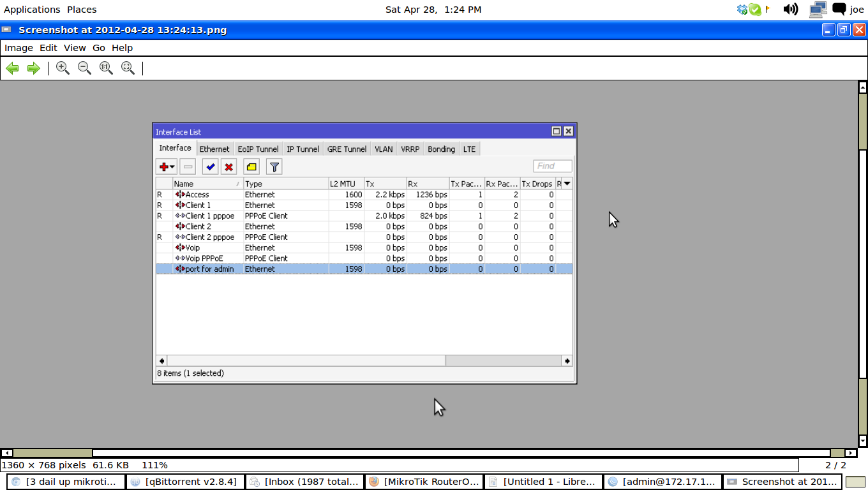Image resolution: width=868 pixels, height=490 pixels.
Task: Click the red X disable icon
Action: click(228, 167)
